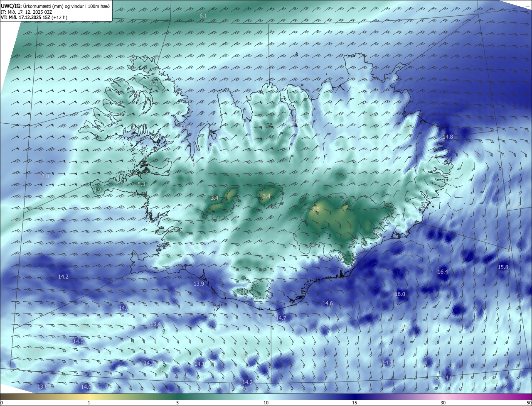The height and width of the screenshot is (406, 532).
Task: Click the 13.6 value label near the color bar
Action: [x=42, y=386]
